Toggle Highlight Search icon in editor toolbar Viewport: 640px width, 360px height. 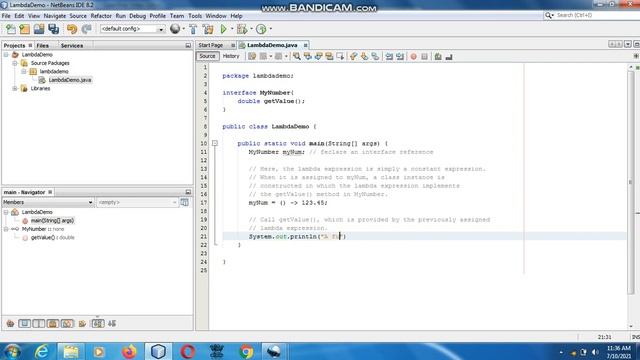(x=329, y=56)
